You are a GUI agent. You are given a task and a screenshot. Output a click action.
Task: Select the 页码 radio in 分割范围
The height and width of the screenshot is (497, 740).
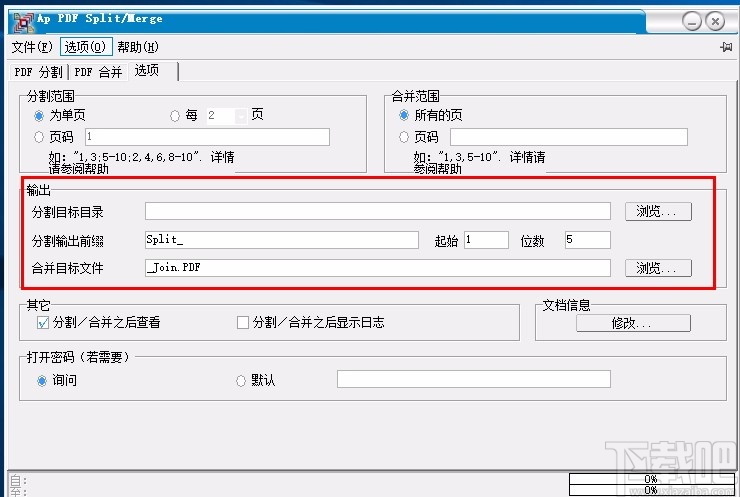pyautogui.click(x=39, y=137)
